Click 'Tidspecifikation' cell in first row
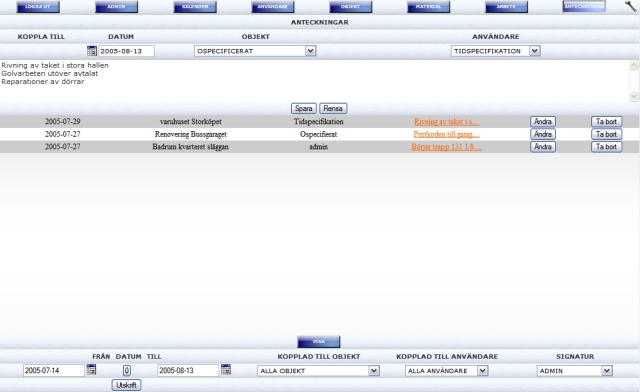This screenshot has width=640, height=392. (x=319, y=122)
